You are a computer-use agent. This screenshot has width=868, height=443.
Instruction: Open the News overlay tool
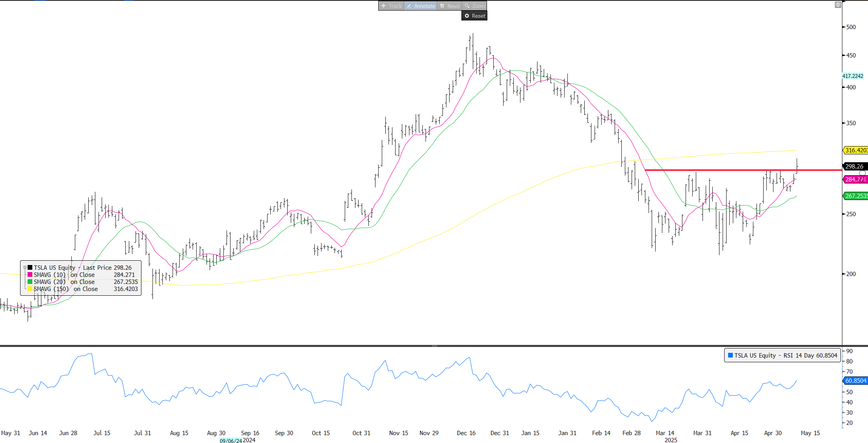tap(450, 6)
